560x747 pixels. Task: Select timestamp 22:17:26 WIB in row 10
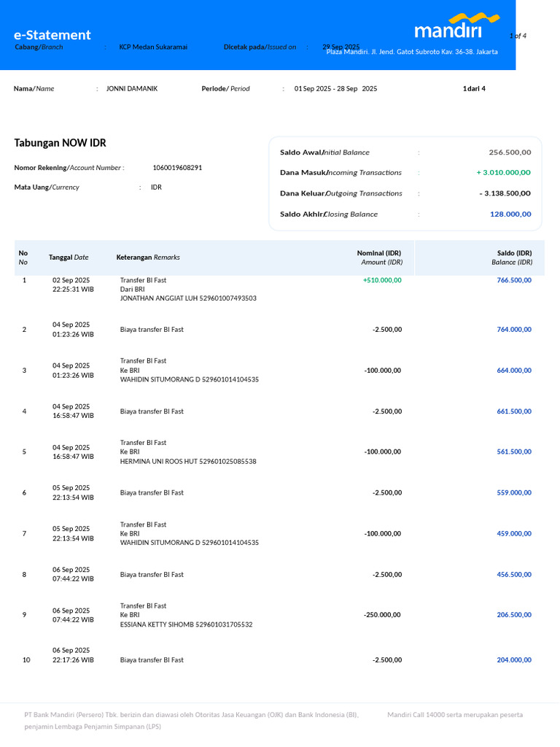(73, 659)
